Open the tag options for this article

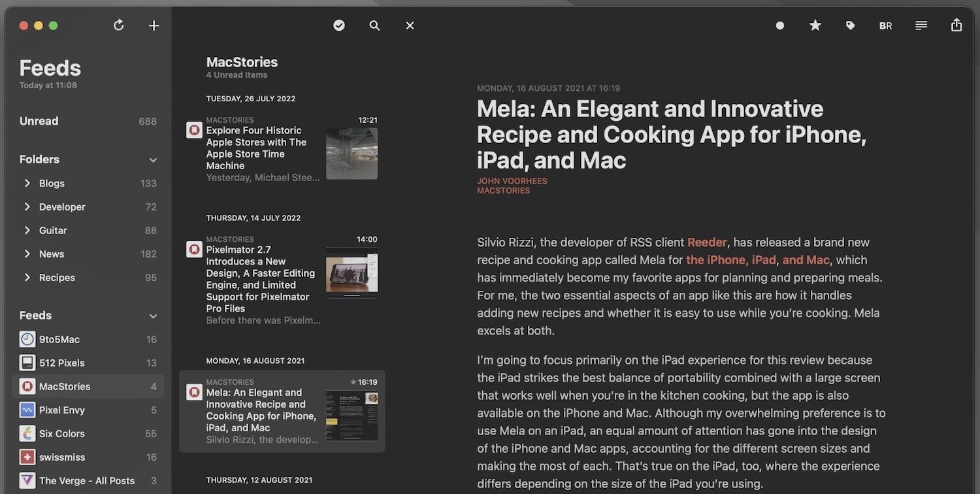(850, 25)
